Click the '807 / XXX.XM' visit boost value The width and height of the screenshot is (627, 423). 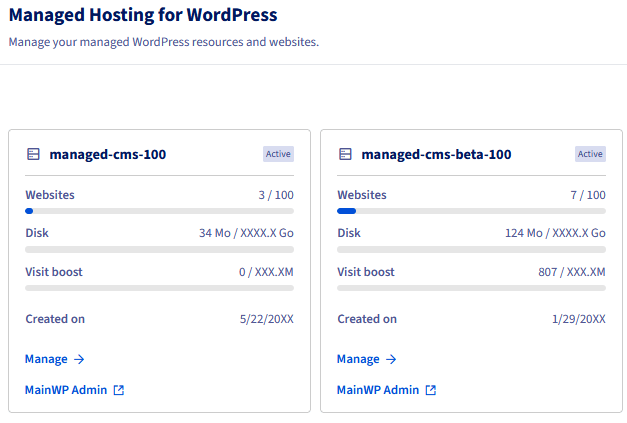(572, 272)
